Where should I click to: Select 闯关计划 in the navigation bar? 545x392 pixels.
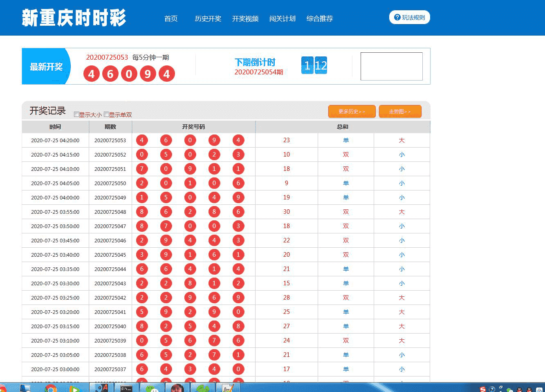283,18
